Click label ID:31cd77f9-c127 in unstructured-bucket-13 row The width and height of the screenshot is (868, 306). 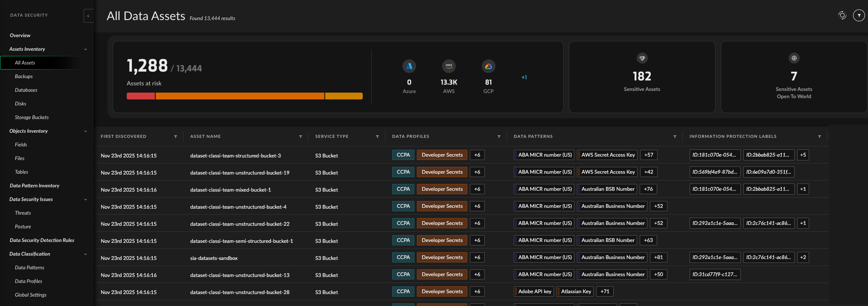[x=715, y=274]
